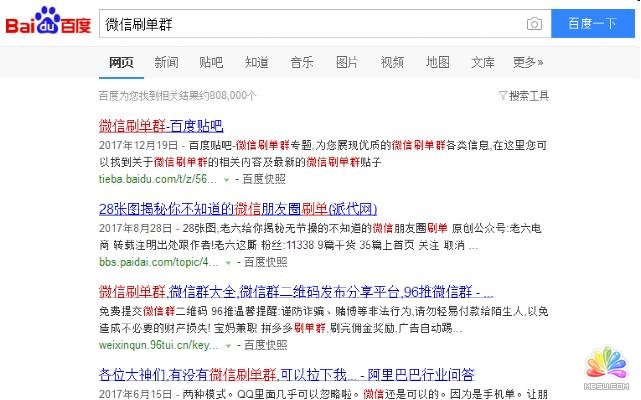Viewport: 641px width, 400px height.
Task: Switch to the 音乐 tab
Action: [302, 62]
